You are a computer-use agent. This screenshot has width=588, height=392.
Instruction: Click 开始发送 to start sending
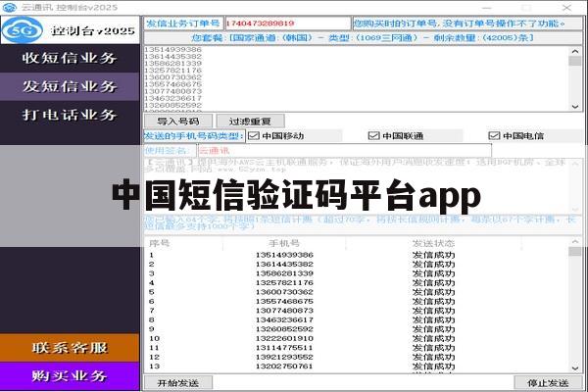pos(178,383)
